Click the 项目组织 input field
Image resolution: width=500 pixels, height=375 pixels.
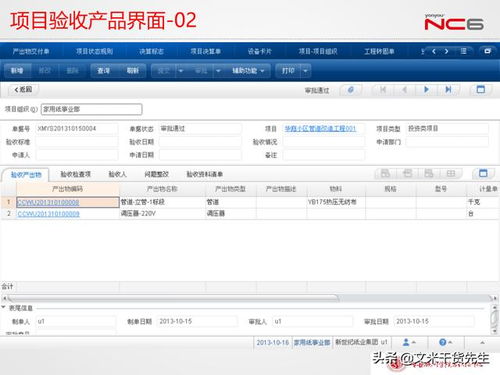pos(92,109)
